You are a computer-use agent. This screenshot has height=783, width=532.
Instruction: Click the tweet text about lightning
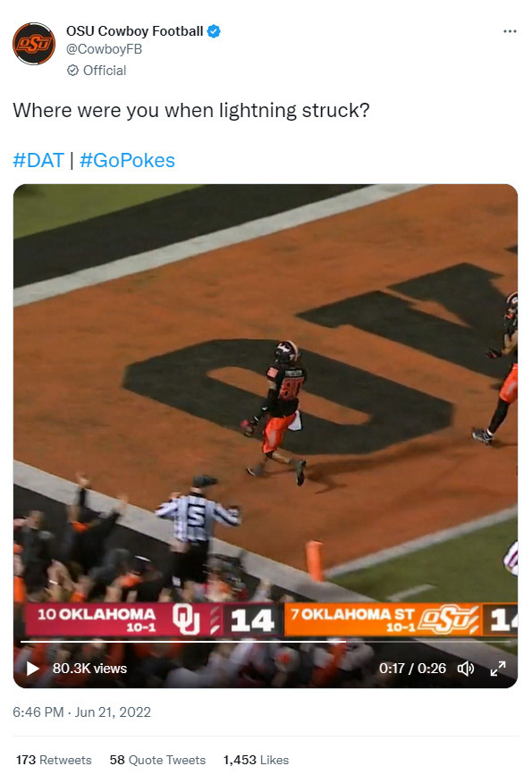tap(191, 110)
